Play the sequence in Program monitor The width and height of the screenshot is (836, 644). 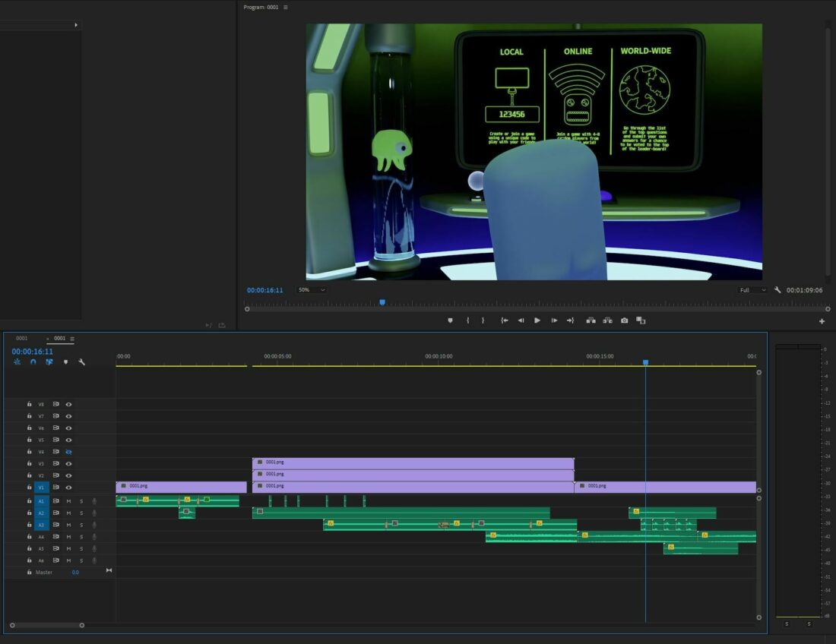tap(537, 320)
